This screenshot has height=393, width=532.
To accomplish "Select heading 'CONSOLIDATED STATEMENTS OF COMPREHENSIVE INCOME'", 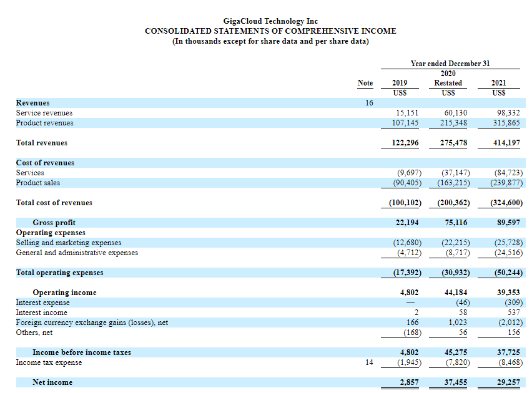I will (270, 31).
